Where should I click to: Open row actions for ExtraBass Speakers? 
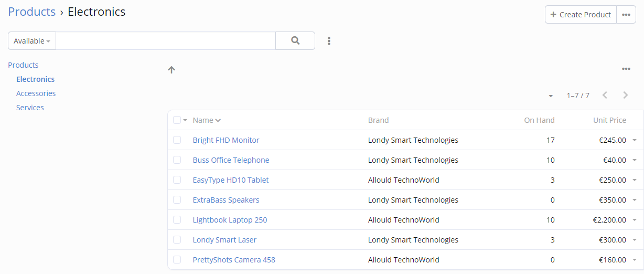click(635, 200)
